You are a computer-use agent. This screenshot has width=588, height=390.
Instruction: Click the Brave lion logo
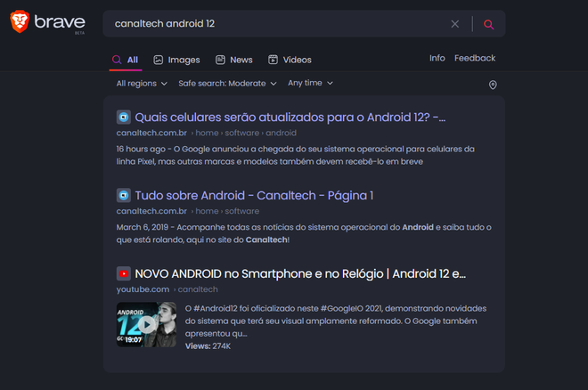point(20,21)
